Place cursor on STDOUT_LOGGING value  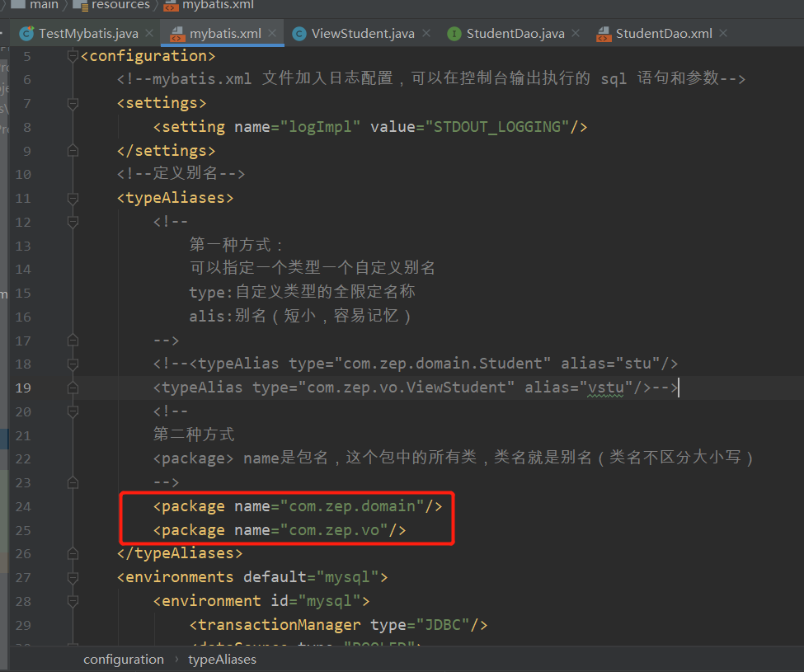coord(497,127)
